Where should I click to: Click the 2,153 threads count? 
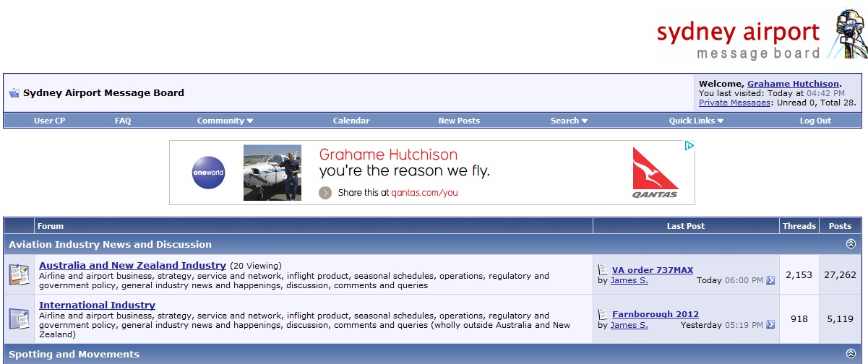(x=799, y=274)
